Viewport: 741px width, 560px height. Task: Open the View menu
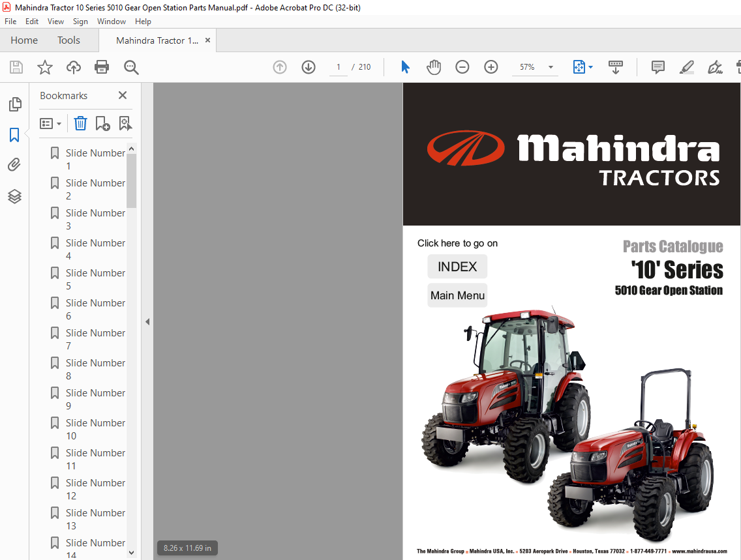55,22
